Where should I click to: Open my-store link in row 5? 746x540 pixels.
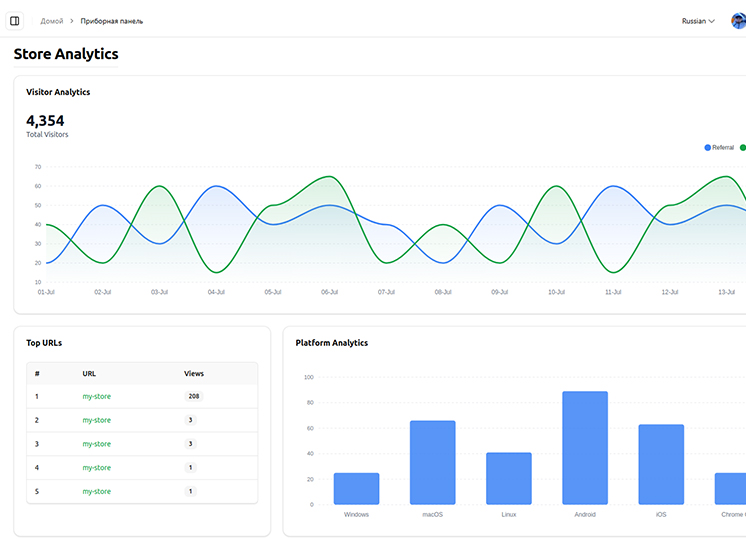pos(97,492)
